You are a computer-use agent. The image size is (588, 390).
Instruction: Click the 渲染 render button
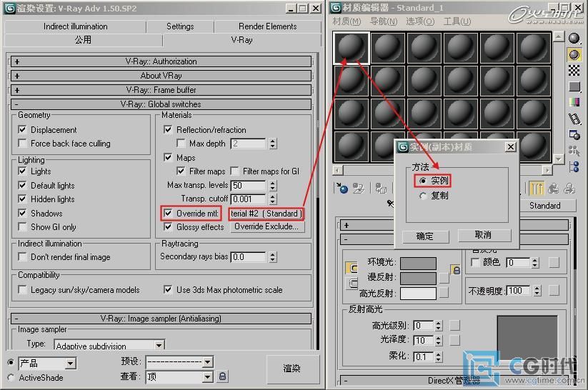click(292, 369)
